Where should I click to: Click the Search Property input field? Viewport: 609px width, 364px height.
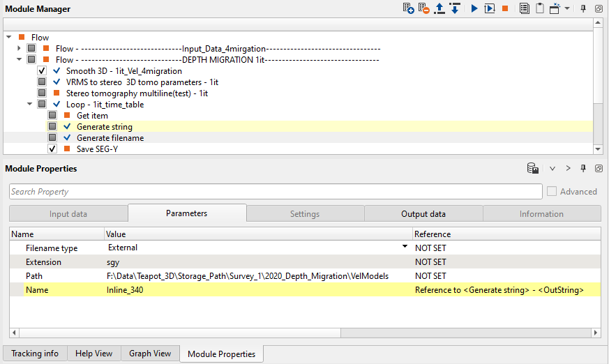point(276,191)
